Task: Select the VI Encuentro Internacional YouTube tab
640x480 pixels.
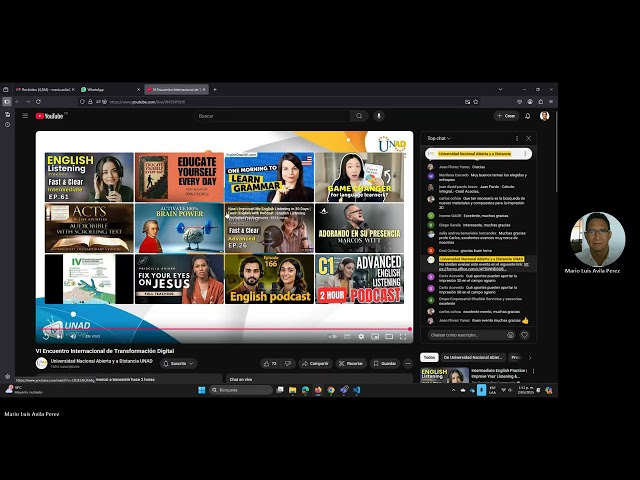Action: (x=176, y=89)
